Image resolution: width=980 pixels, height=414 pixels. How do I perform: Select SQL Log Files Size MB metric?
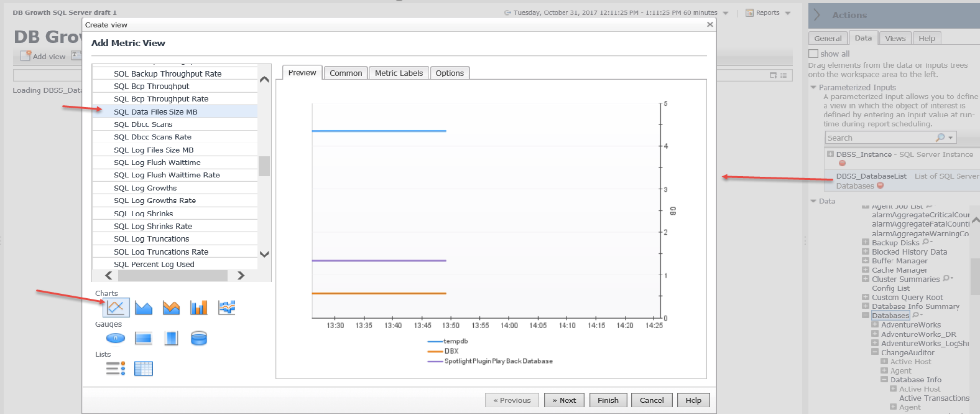click(x=154, y=150)
